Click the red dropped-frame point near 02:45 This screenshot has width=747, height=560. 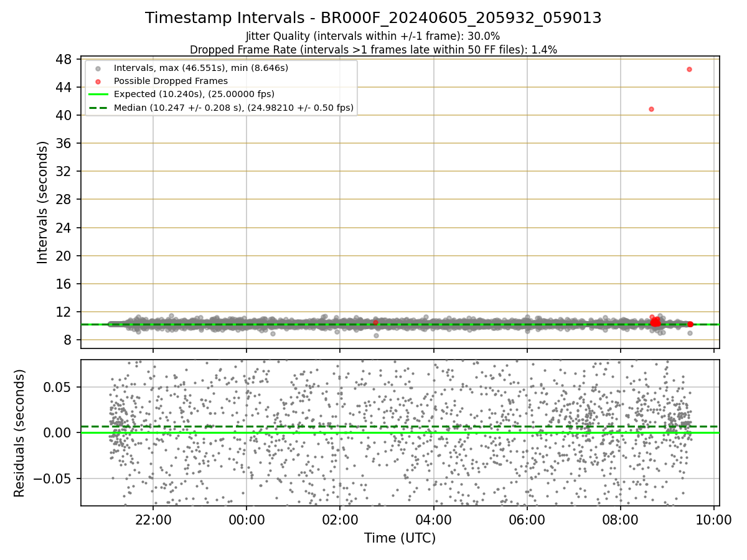coord(375,322)
